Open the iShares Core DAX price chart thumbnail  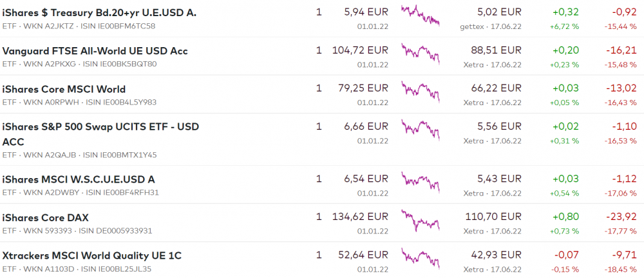pyautogui.click(x=420, y=221)
